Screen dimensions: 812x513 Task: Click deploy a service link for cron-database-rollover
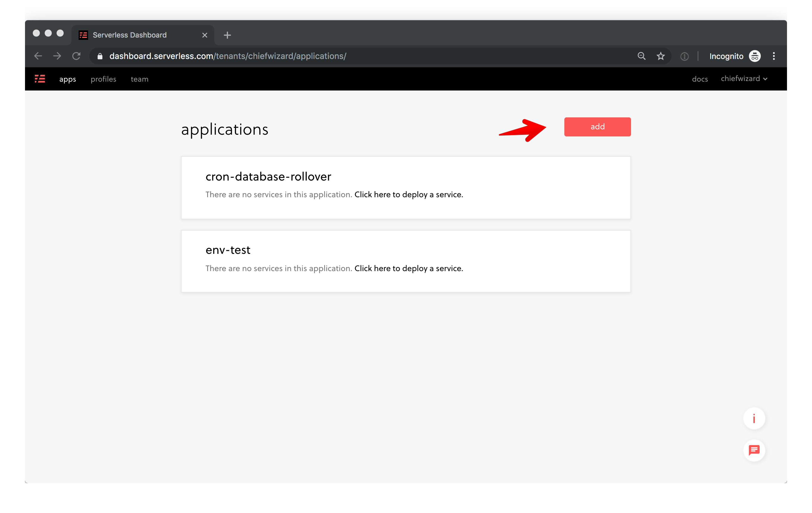408,195
